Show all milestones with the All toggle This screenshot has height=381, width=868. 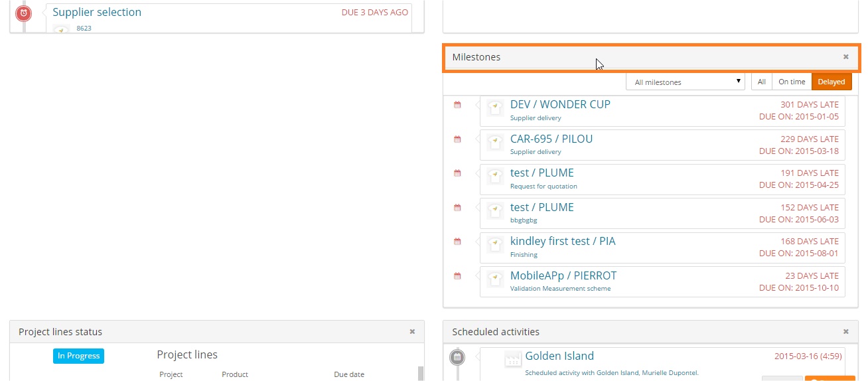pos(761,82)
